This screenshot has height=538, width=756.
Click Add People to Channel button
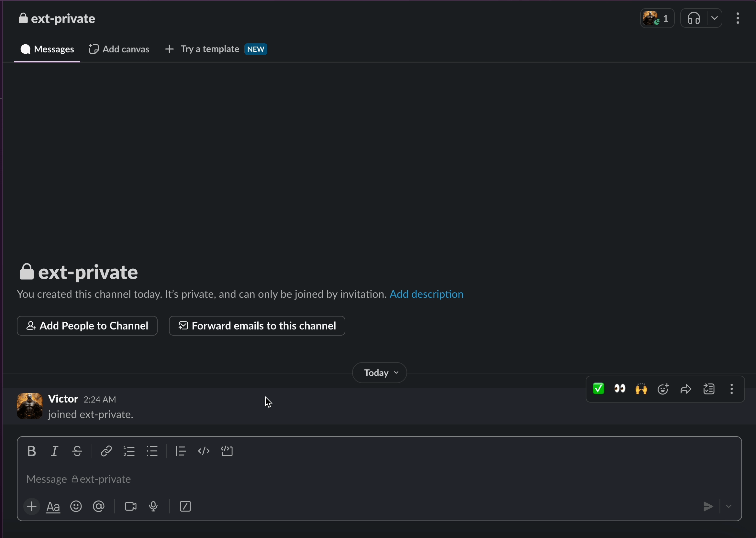(87, 326)
